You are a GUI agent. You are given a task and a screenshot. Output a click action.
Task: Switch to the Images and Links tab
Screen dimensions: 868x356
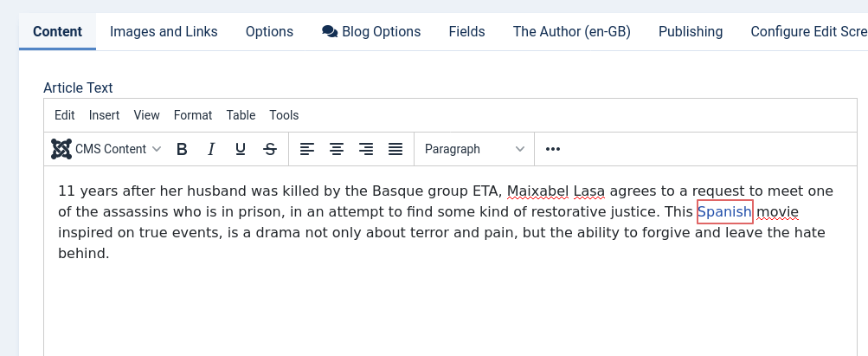point(164,31)
